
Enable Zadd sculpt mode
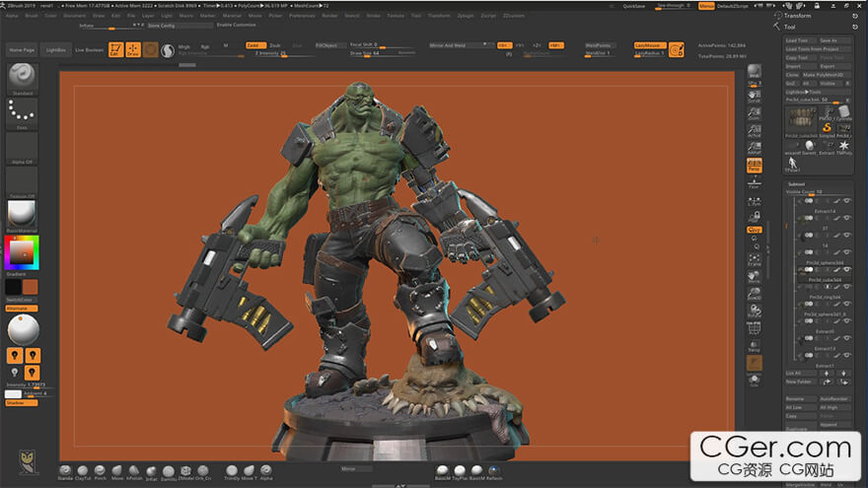[x=255, y=45]
